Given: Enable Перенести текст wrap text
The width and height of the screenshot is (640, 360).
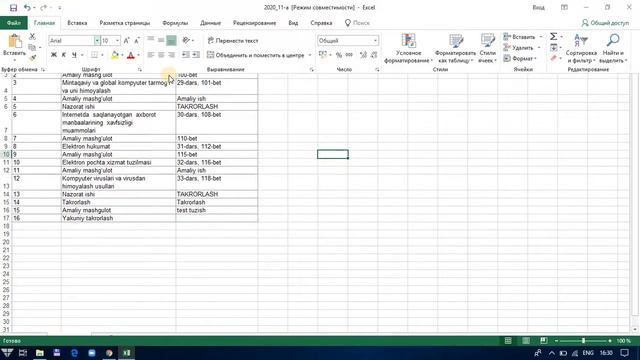Looking at the screenshot, I should click(x=233, y=40).
